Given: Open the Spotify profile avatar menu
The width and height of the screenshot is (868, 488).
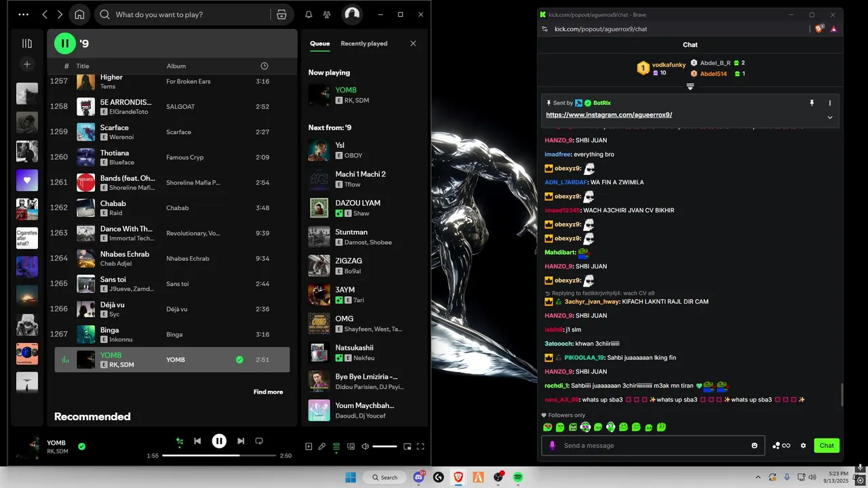Looking at the screenshot, I should (x=352, y=14).
